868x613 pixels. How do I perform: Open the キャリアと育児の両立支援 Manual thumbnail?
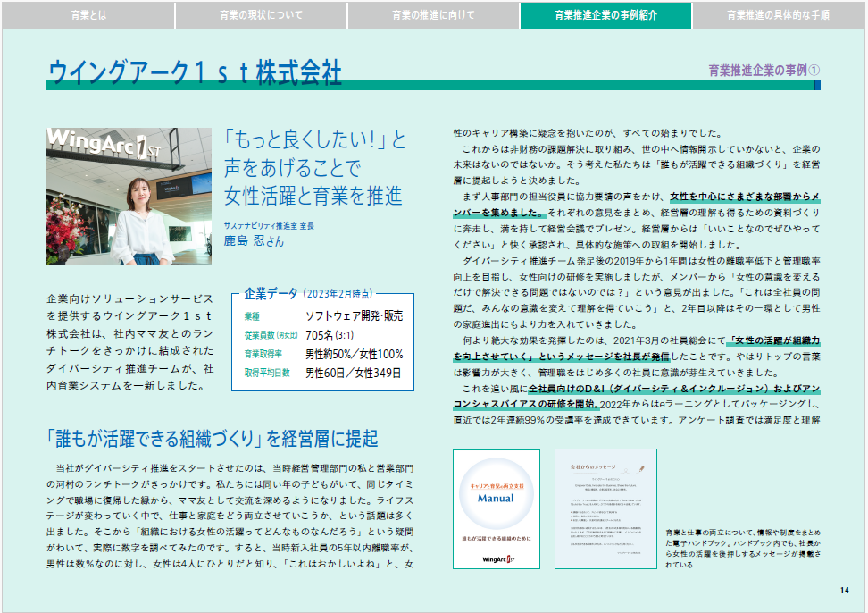click(x=497, y=509)
